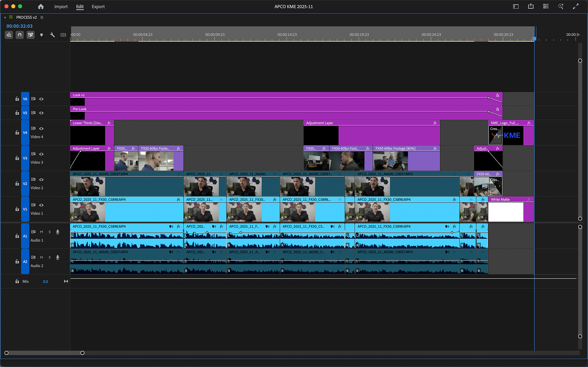The width and height of the screenshot is (588, 367).
Task: Click the AI search icon in title bar
Action: (x=561, y=6)
